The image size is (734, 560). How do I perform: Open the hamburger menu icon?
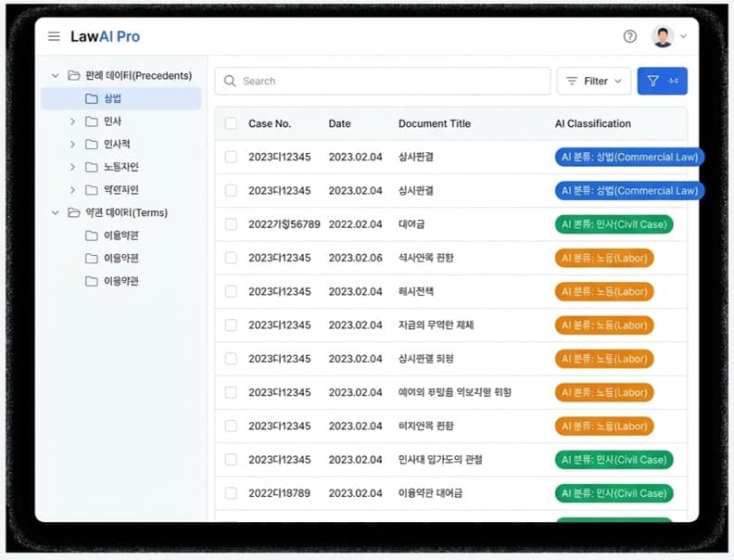tap(54, 37)
